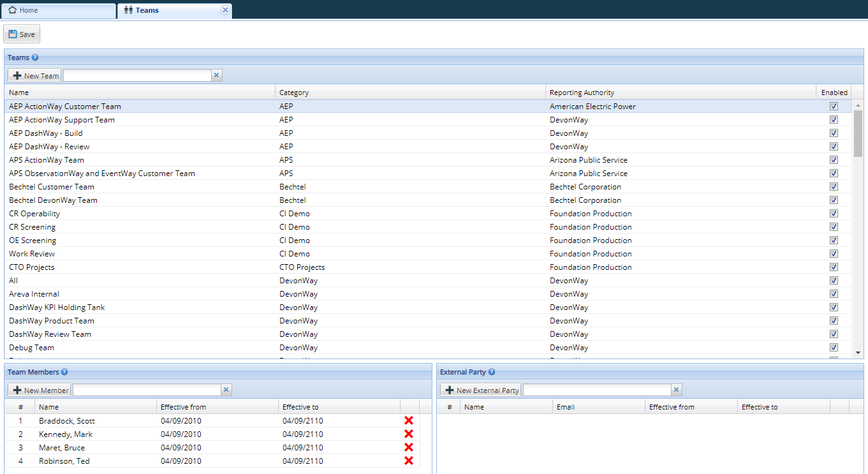Click the Save button
Viewport: 868px width, 474px height.
[x=22, y=34]
